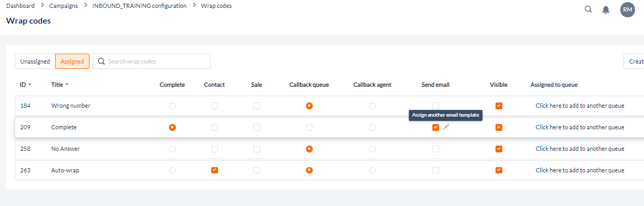Sort by Title column arrow
This screenshot has height=206, width=644.
click(x=67, y=85)
